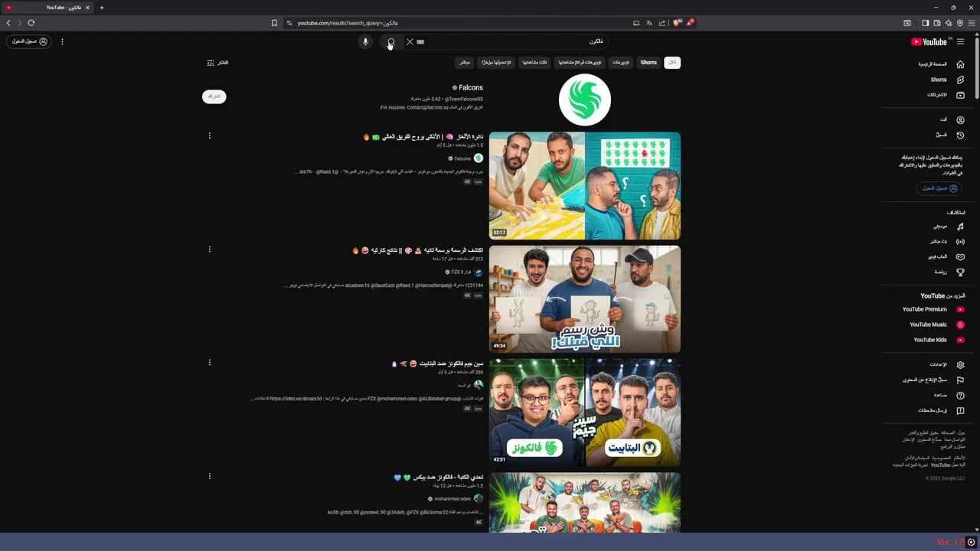This screenshot has width=980, height=551.
Task: Select the Shorts filter chip
Action: [648, 63]
